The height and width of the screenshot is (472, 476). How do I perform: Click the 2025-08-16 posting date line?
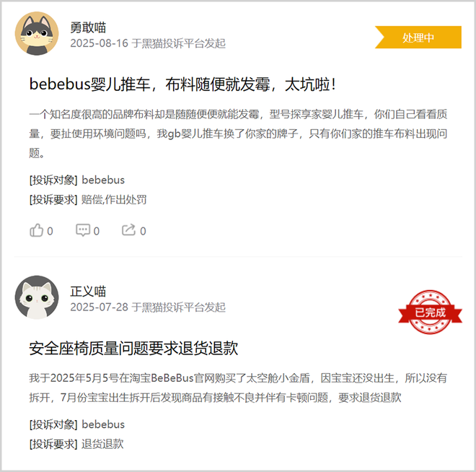pyautogui.click(x=148, y=43)
